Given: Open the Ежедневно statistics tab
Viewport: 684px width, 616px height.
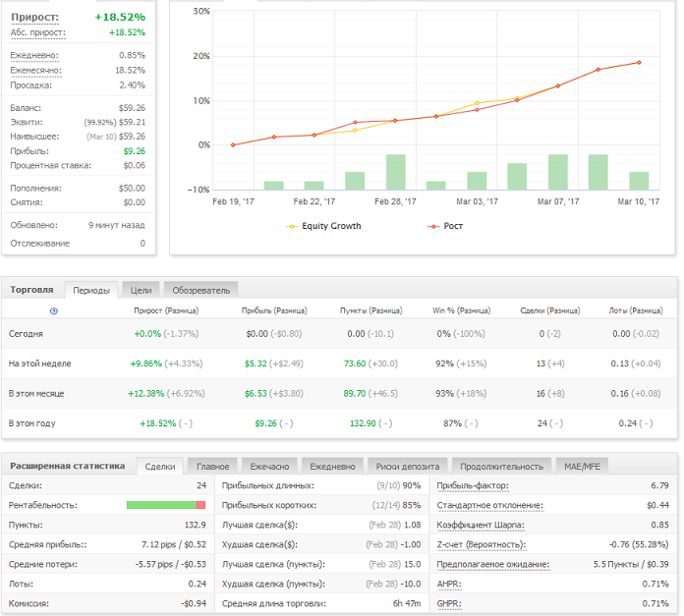Looking at the screenshot, I should coord(332,467).
